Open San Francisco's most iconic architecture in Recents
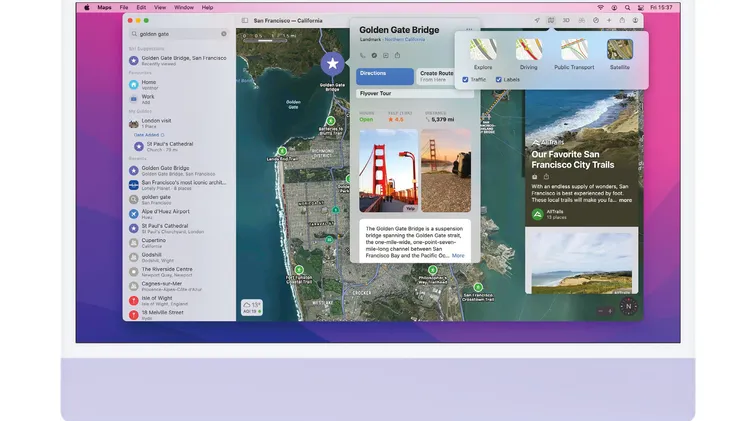Screen dimensions: 750x421 [178, 185]
